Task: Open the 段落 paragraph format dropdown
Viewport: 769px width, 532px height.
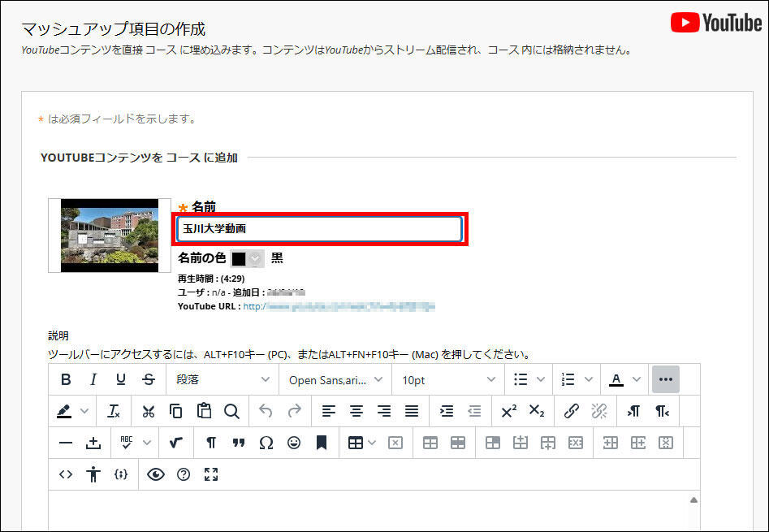Action: [x=222, y=379]
